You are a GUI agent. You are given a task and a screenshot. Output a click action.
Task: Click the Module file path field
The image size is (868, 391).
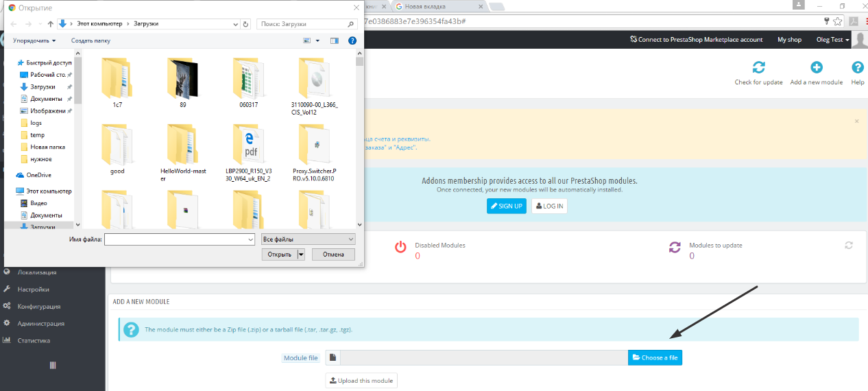(484, 357)
